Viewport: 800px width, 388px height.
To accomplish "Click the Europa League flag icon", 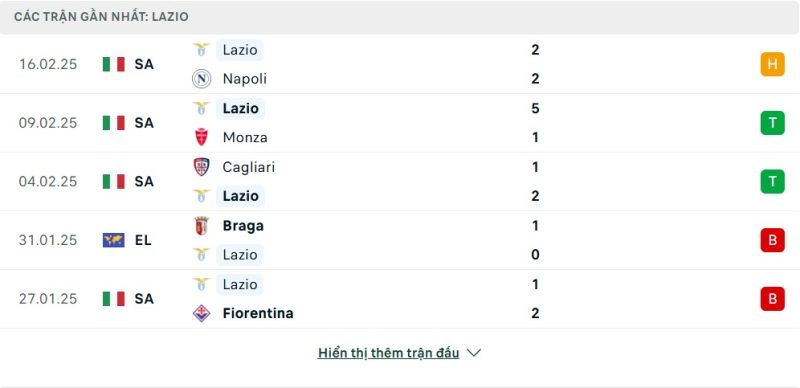I will coord(113,240).
